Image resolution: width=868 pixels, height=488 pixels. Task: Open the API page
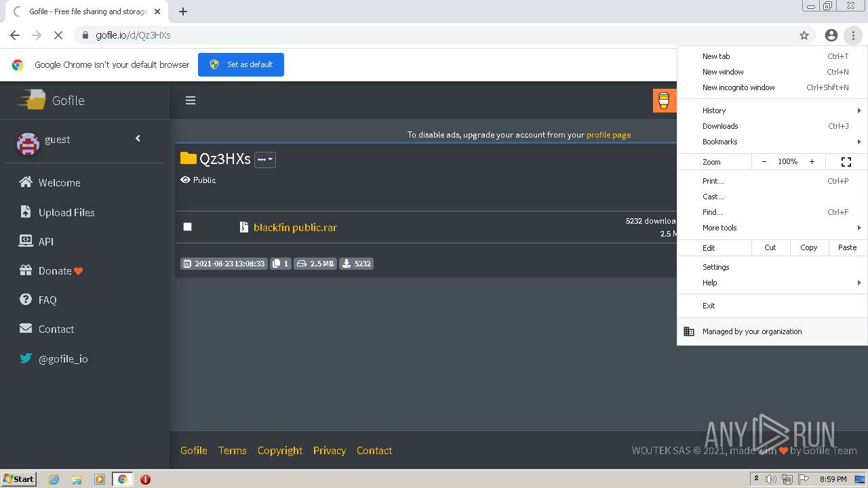pyautogui.click(x=46, y=241)
